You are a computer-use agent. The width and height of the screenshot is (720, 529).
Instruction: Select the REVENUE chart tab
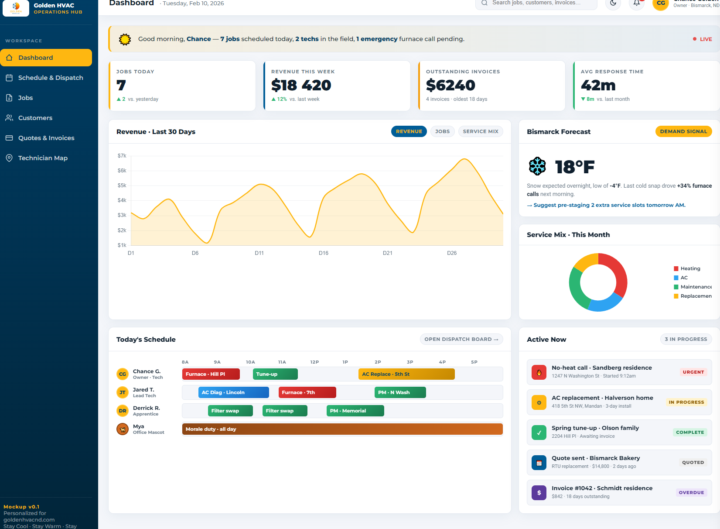409,131
